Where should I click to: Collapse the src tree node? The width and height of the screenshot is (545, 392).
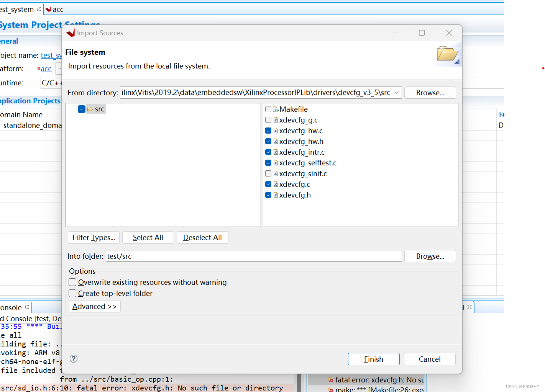coord(81,109)
